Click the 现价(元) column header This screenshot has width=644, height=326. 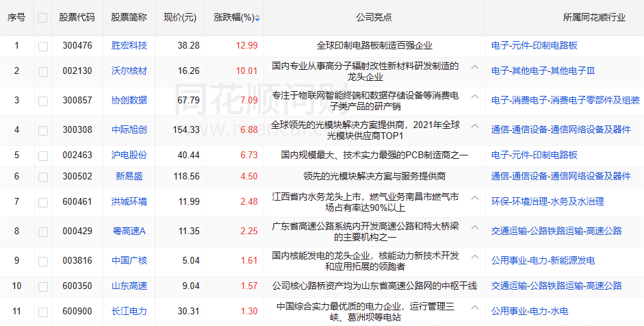pos(180,18)
